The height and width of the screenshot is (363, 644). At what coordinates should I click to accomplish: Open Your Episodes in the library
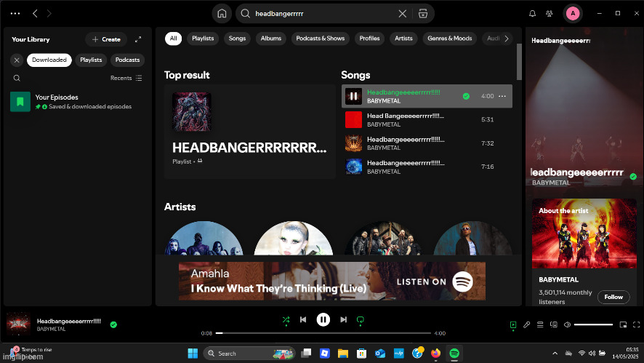77,102
